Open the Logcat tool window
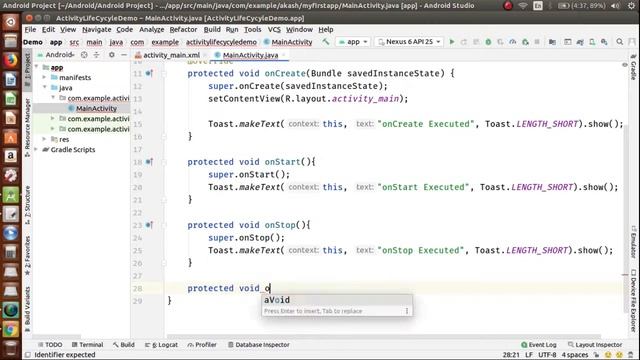 click(162, 344)
